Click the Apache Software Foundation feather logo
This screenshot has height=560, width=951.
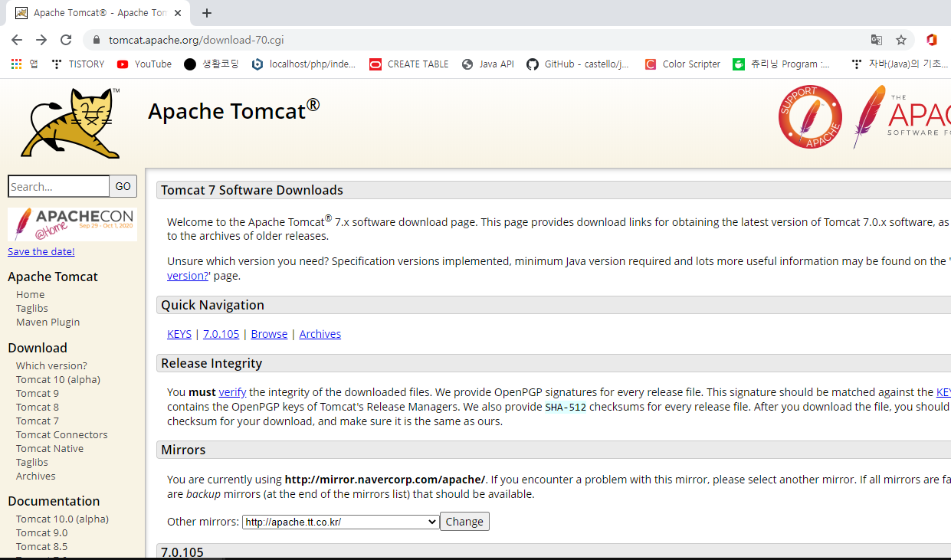click(902, 116)
